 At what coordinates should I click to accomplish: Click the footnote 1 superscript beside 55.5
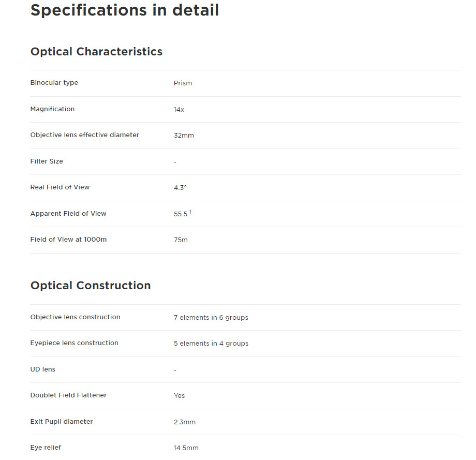click(x=191, y=212)
